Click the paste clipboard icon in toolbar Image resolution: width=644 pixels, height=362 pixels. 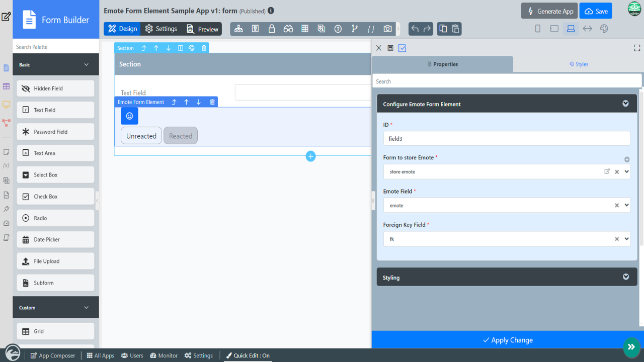pos(455,29)
